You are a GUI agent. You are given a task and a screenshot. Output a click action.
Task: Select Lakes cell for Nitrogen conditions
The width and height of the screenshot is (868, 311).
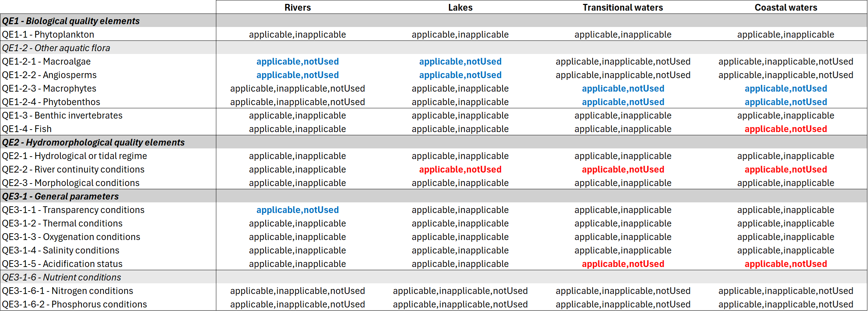point(460,291)
